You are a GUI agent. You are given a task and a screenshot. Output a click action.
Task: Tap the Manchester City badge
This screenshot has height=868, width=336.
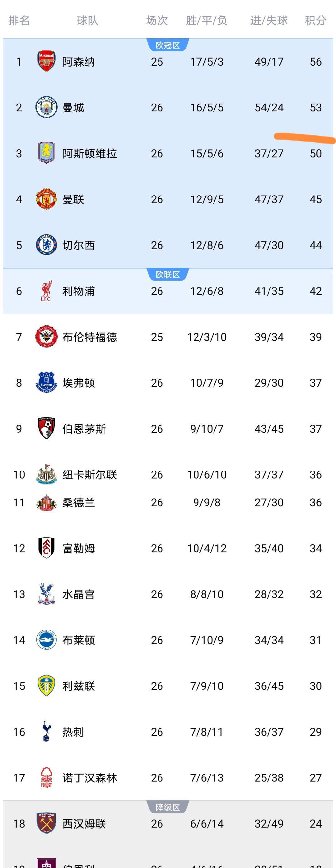pos(46,108)
